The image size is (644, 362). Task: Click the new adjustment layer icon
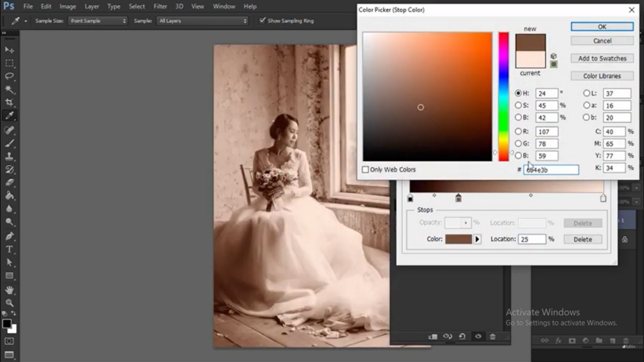click(x=585, y=341)
